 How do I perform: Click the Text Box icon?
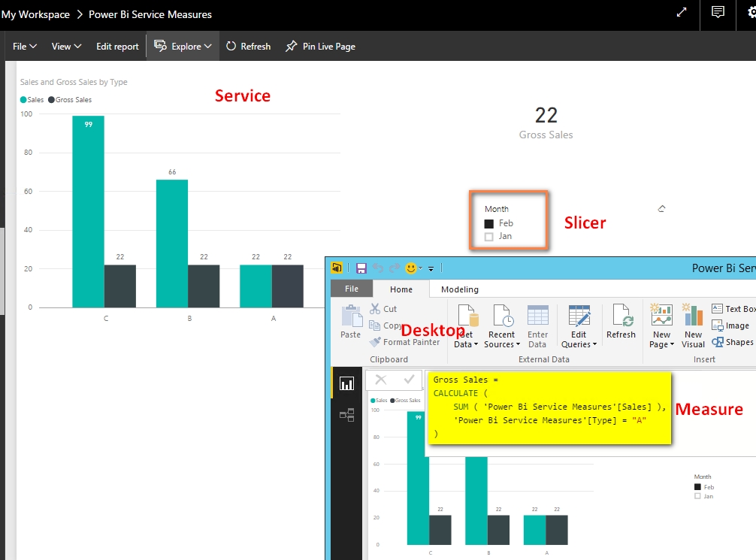click(717, 309)
